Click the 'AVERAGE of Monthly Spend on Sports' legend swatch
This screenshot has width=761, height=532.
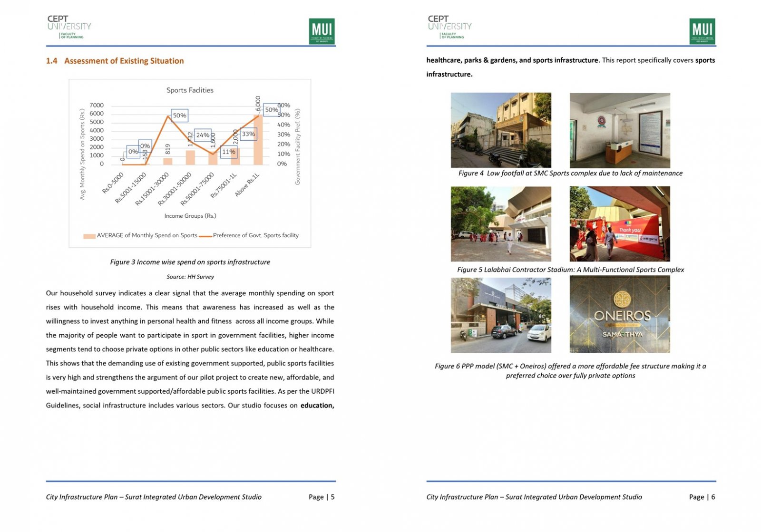[x=89, y=236]
